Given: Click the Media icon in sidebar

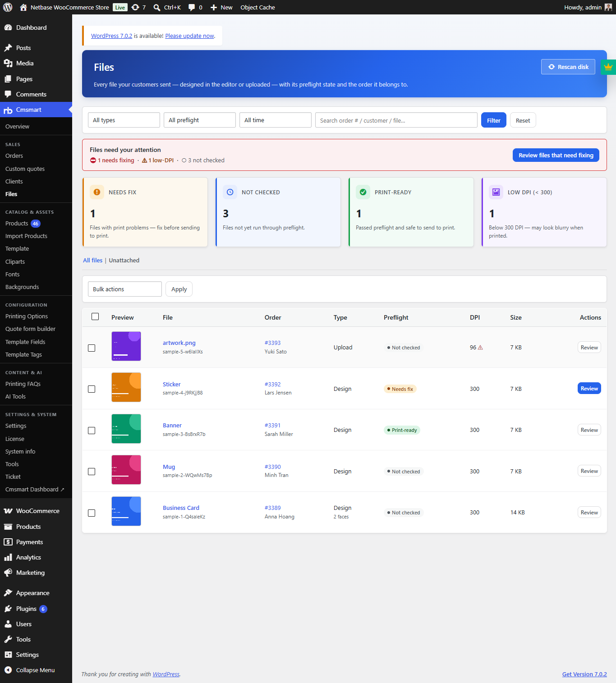Looking at the screenshot, I should (x=8, y=63).
